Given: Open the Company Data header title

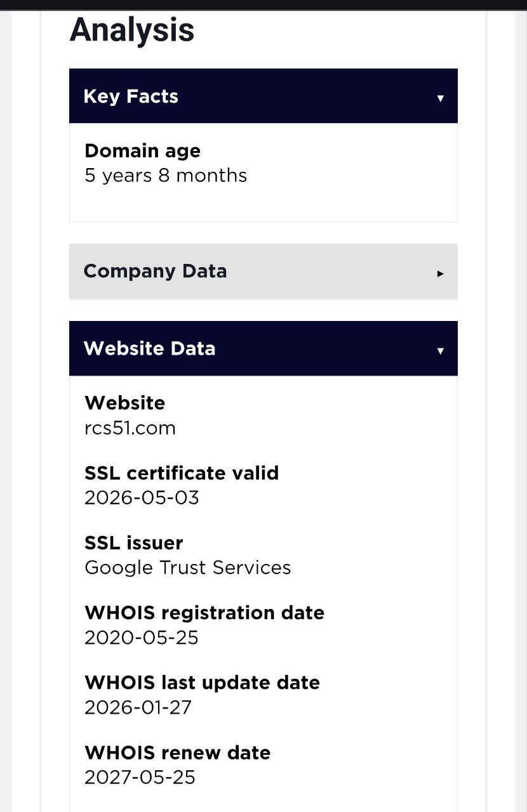Looking at the screenshot, I should [x=155, y=272].
